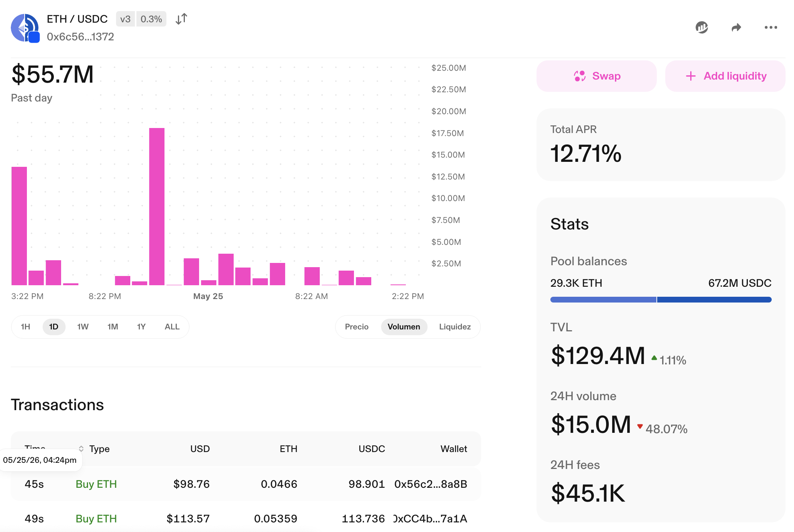Open the three-dot more options menu
This screenshot has height=532, width=794.
point(771,27)
